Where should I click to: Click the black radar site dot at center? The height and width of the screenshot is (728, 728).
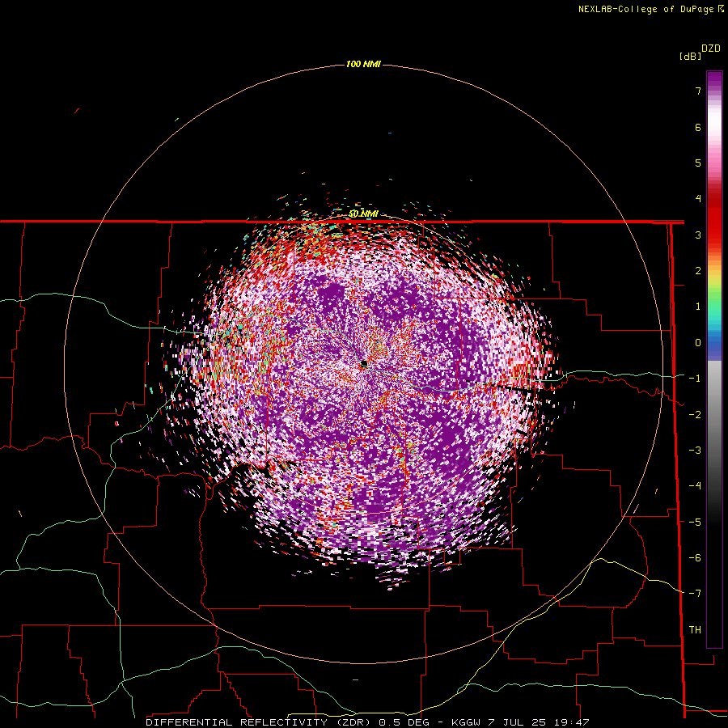click(364, 364)
